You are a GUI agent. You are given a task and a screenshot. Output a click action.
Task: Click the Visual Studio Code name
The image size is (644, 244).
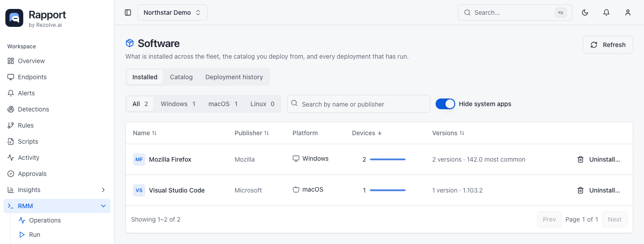(x=177, y=190)
